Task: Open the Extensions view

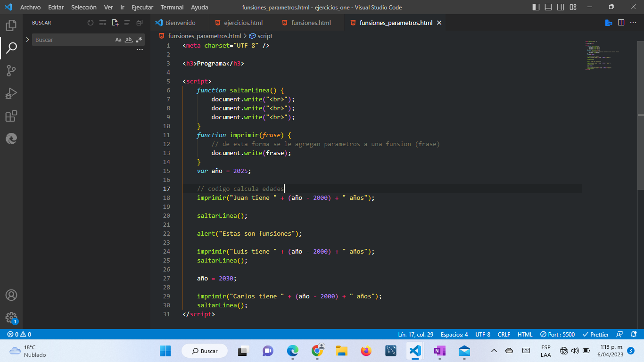Action: [x=11, y=116]
